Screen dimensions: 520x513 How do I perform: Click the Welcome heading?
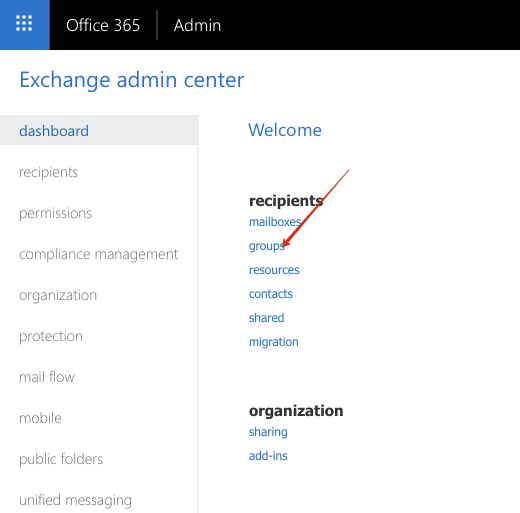(285, 130)
